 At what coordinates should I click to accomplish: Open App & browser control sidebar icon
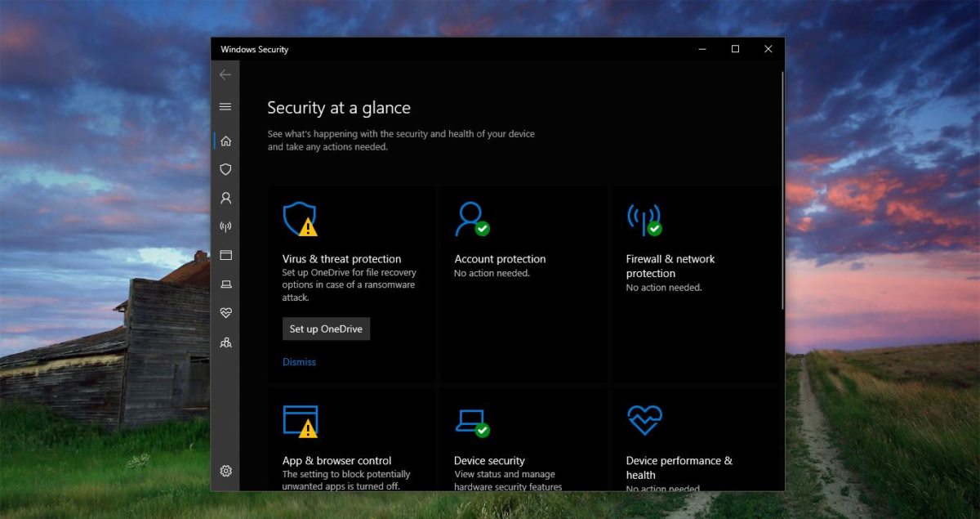pyautogui.click(x=225, y=255)
